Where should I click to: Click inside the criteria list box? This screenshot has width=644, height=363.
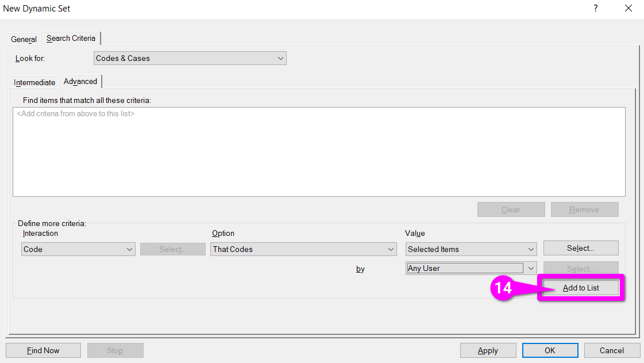tap(319, 152)
